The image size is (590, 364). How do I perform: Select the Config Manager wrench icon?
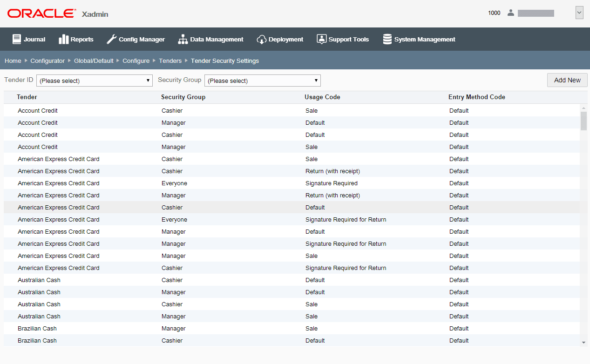111,39
